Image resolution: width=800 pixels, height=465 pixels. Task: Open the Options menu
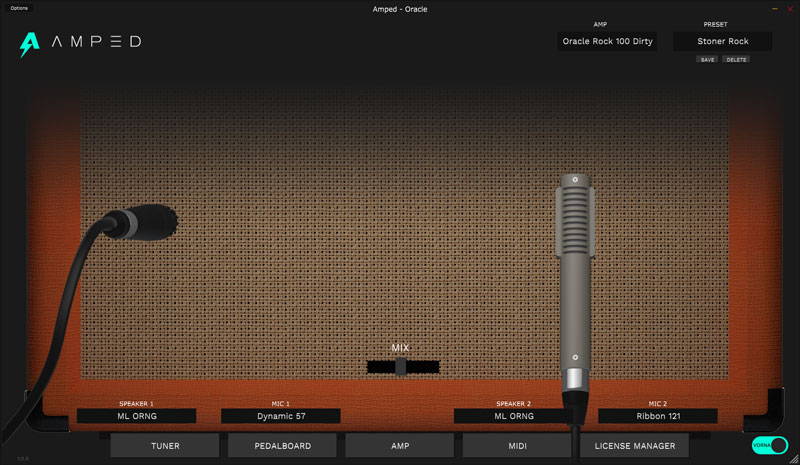point(19,8)
